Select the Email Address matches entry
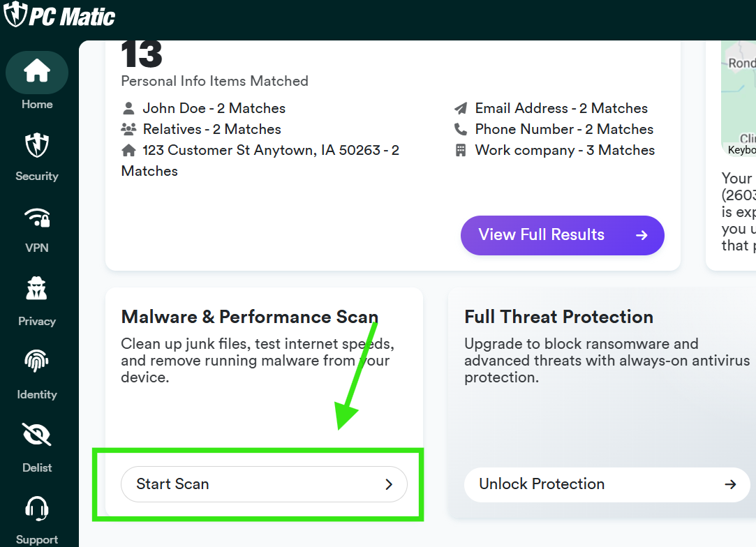The width and height of the screenshot is (756, 547). tap(551, 108)
